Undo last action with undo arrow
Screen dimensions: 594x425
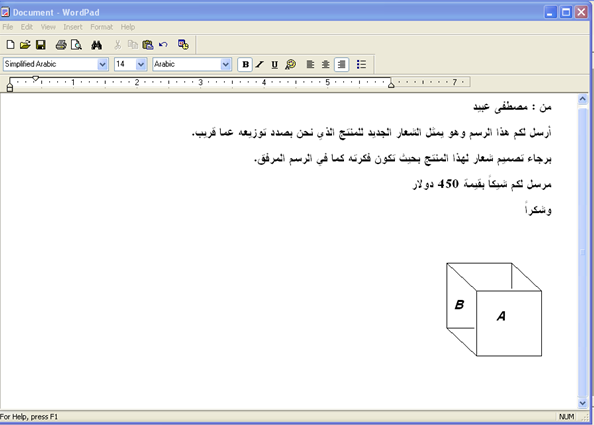pos(163,45)
